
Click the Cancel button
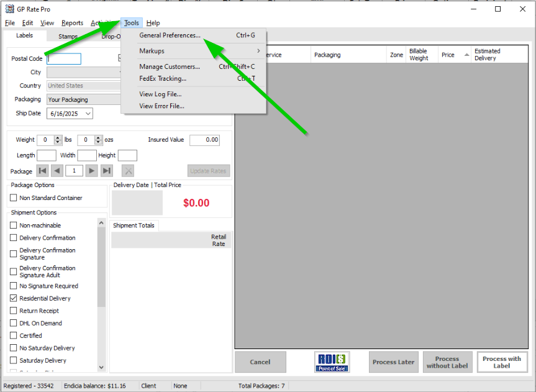pos(260,362)
